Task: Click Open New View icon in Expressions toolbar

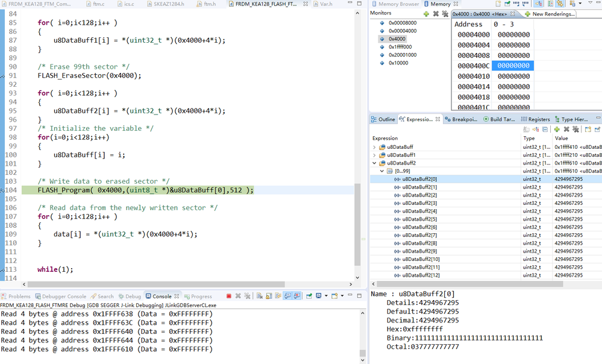Action: (x=588, y=130)
